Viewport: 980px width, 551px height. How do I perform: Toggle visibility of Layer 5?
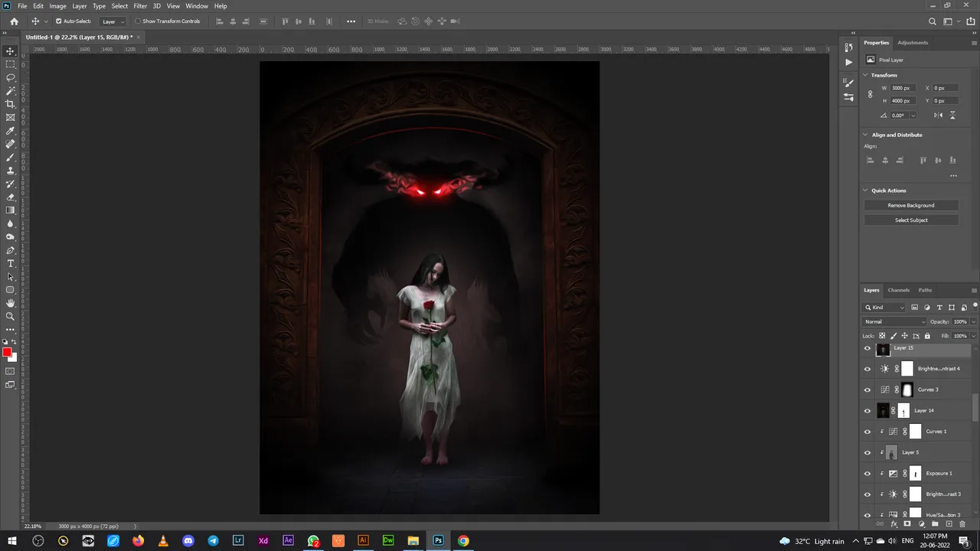click(x=867, y=452)
